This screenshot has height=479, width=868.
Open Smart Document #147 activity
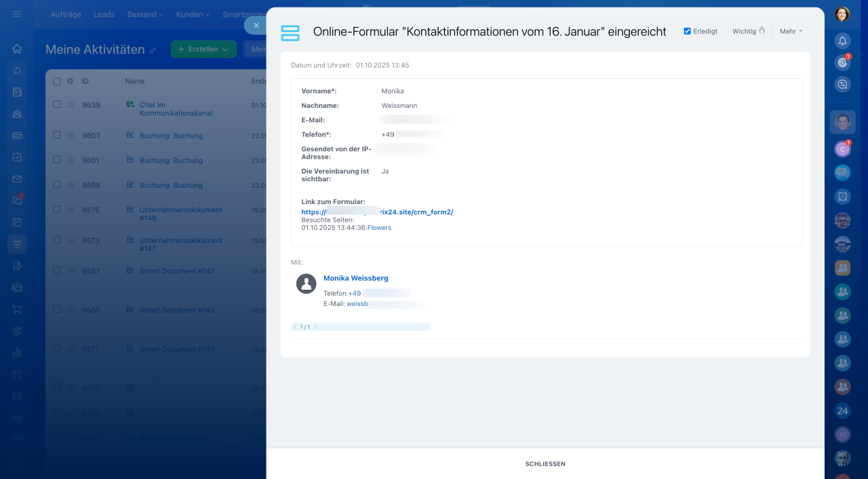point(176,271)
